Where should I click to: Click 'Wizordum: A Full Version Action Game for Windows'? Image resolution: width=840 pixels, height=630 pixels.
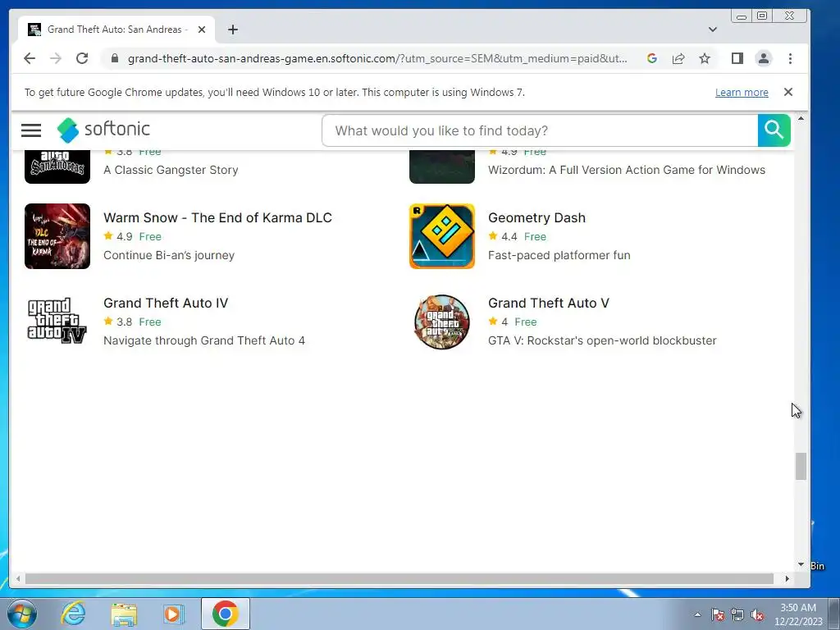coord(627,170)
